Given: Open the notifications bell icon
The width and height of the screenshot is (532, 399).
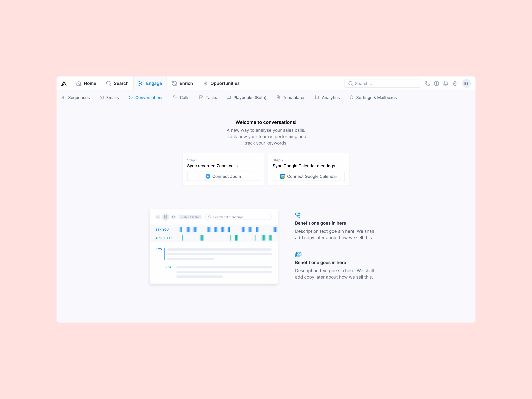Looking at the screenshot, I should pyautogui.click(x=446, y=83).
